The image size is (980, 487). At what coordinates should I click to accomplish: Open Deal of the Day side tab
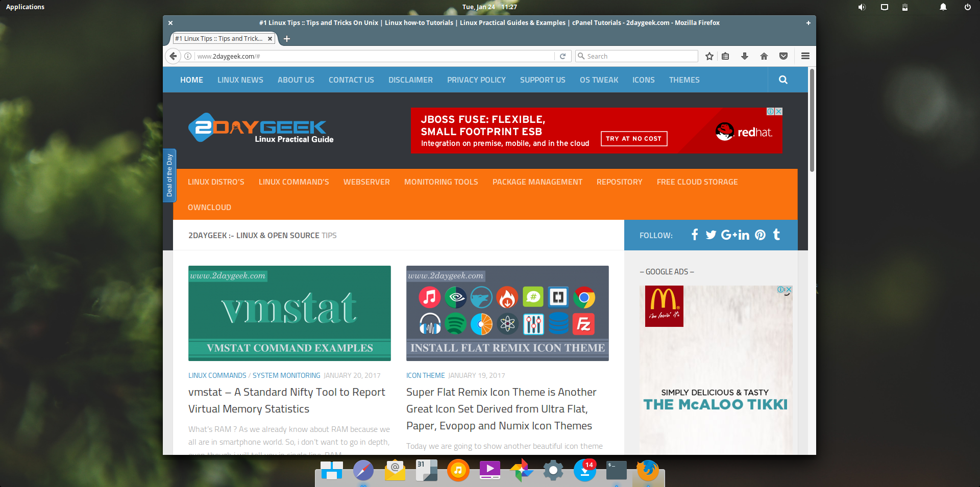tap(169, 175)
